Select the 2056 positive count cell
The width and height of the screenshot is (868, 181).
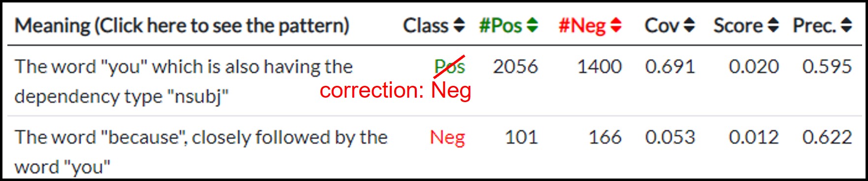[516, 67]
